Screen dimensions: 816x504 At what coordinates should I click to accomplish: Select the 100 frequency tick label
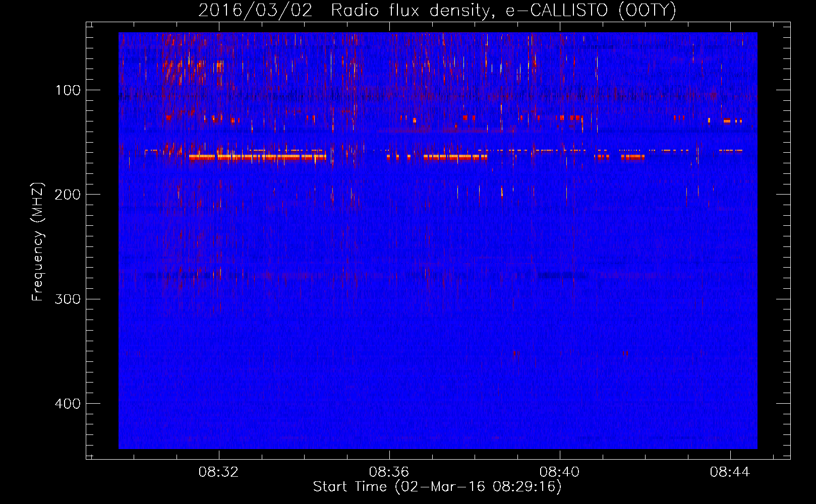click(68, 90)
